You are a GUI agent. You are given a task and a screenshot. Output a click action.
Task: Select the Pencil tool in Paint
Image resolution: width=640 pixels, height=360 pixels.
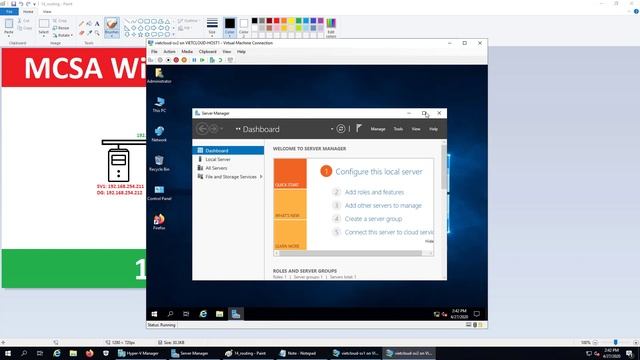82,24
